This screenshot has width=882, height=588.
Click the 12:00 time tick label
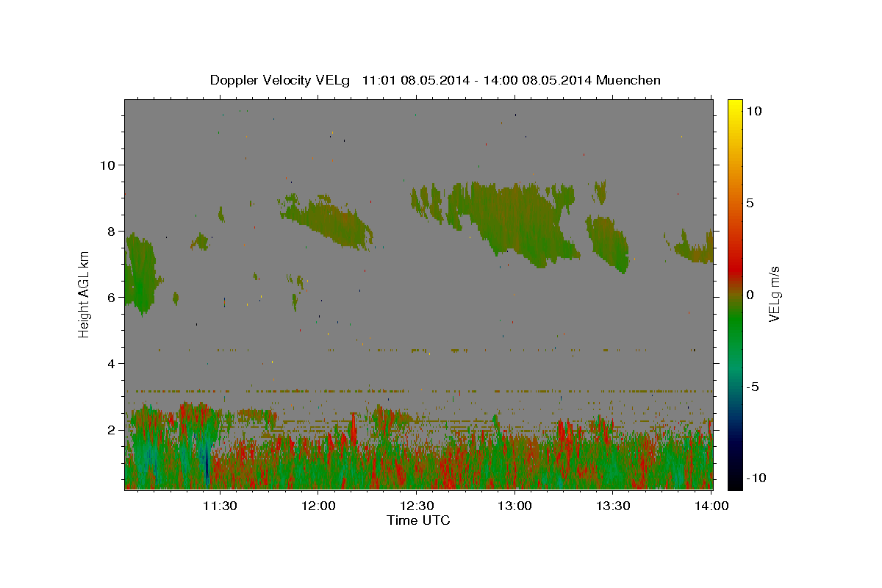pyautogui.click(x=318, y=506)
